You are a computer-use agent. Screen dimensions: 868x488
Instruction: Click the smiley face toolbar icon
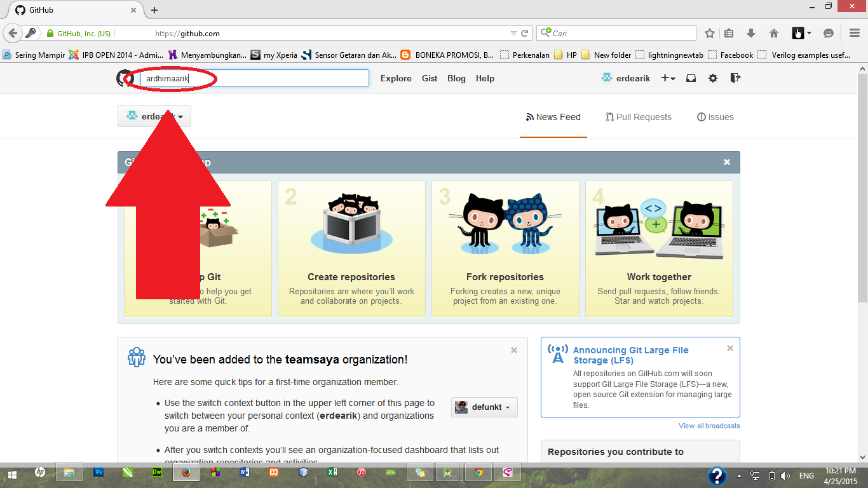pyautogui.click(x=829, y=33)
